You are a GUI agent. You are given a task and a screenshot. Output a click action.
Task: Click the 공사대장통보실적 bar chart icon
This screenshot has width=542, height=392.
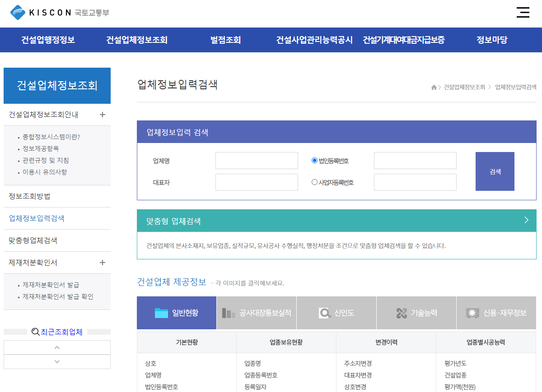coord(229,313)
